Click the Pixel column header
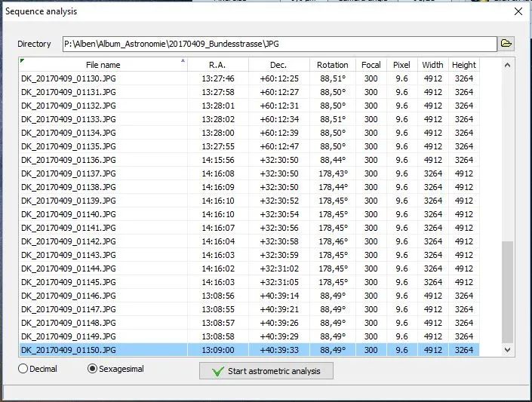The height and width of the screenshot is (402, 532). click(x=401, y=65)
